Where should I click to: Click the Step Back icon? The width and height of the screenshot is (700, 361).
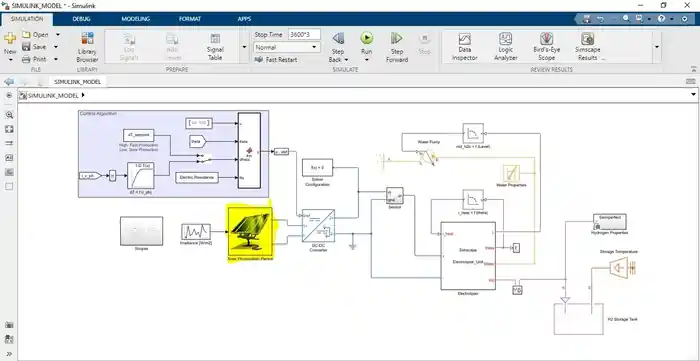(338, 38)
